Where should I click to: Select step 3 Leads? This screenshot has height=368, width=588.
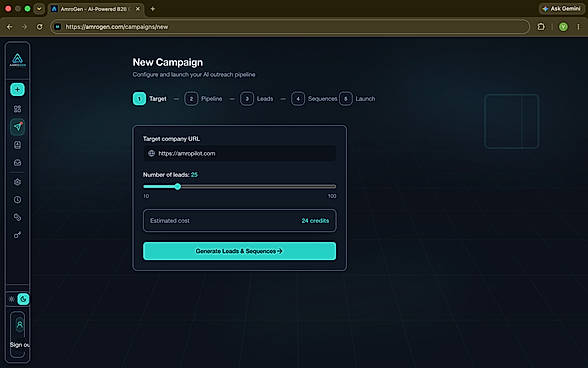(256, 99)
